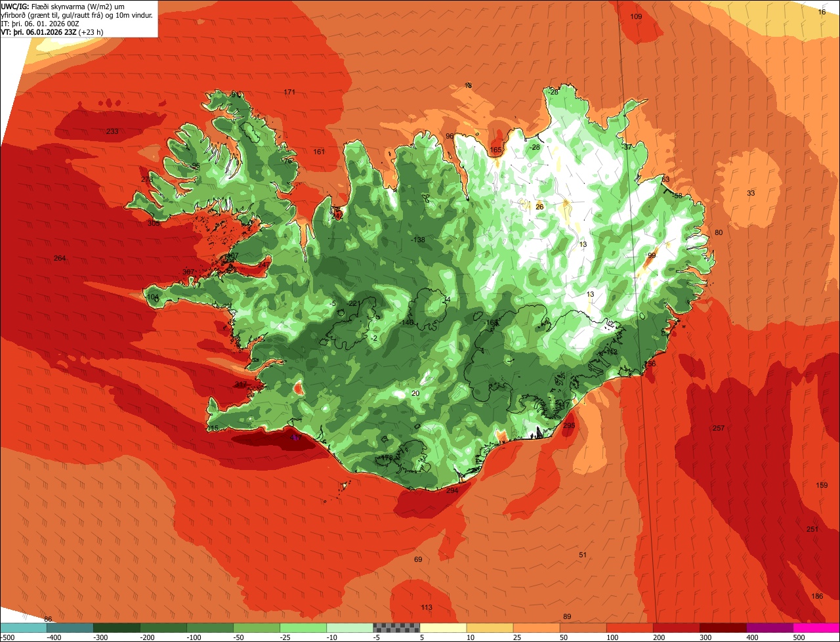The image size is (840, 642).
Task: Click the value 186 in the bottom-right corner
Action: [817, 596]
